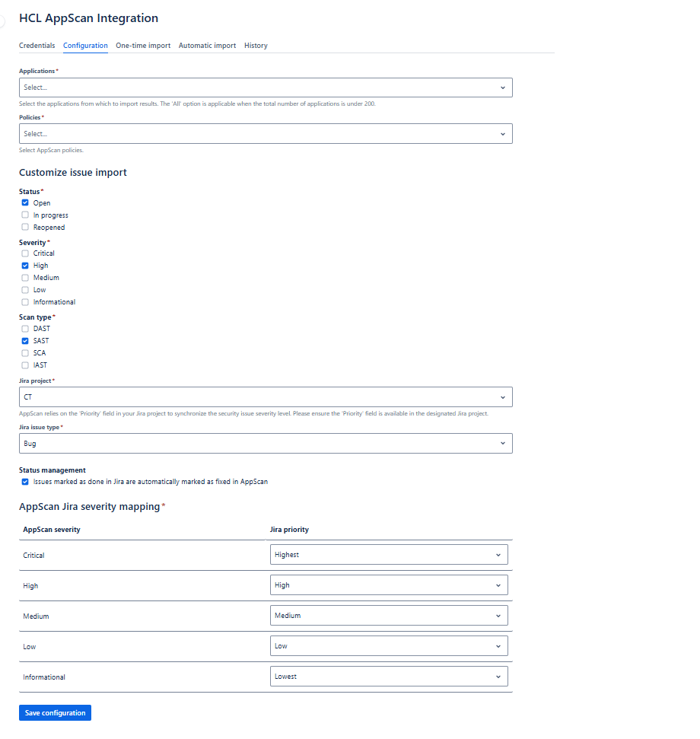This screenshot has width=700, height=739.
Task: Switch to the Configuration tab
Action: 85,45
